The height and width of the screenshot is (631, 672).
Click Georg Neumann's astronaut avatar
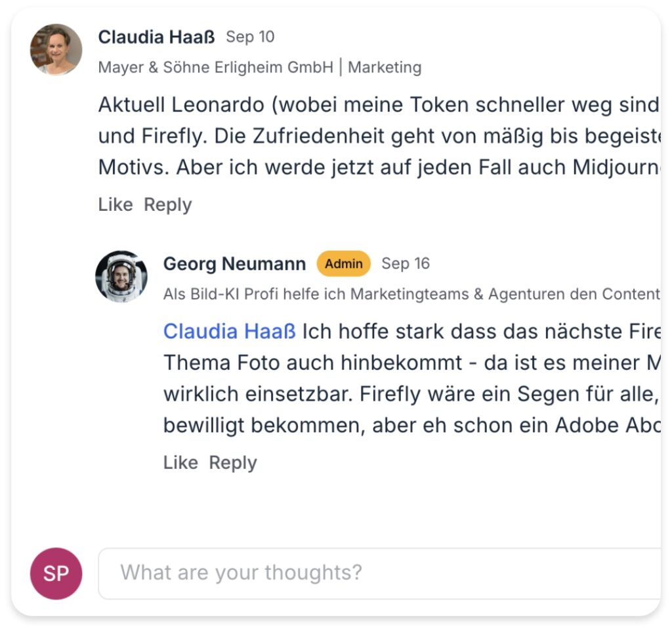click(121, 276)
